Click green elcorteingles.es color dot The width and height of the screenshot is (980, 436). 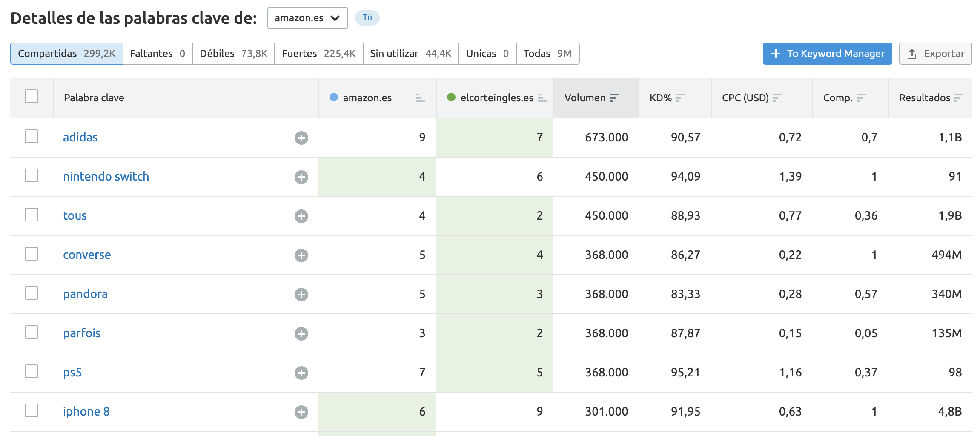451,98
